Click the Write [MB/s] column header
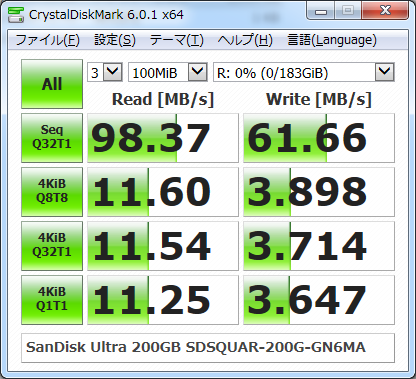Viewport: 416px width, 379px height. point(319,99)
